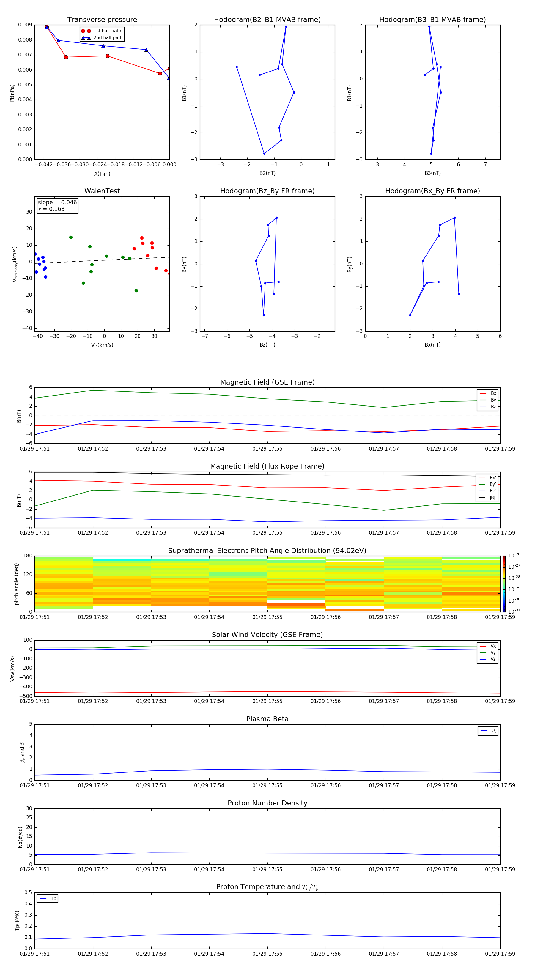Image resolution: width=535 pixels, height=980 pixels.
Task: Click '01/29 17:59' tick under GSE magnetic field
Action: click(x=500, y=448)
